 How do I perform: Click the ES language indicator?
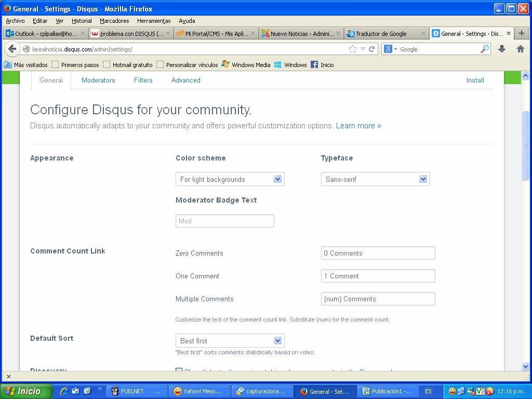(x=428, y=391)
